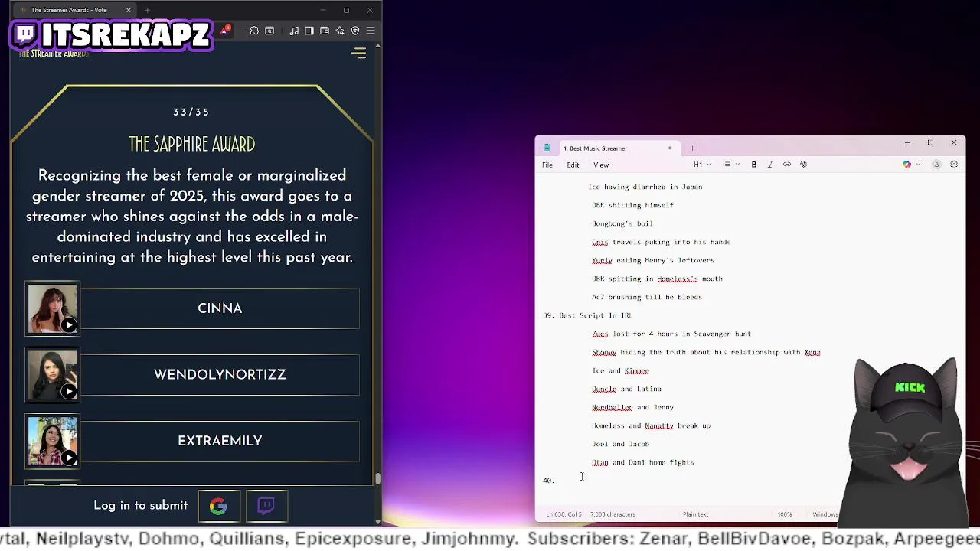The height and width of the screenshot is (551, 980).
Task: Toggle bold formatting in Notepad
Action: (x=754, y=165)
